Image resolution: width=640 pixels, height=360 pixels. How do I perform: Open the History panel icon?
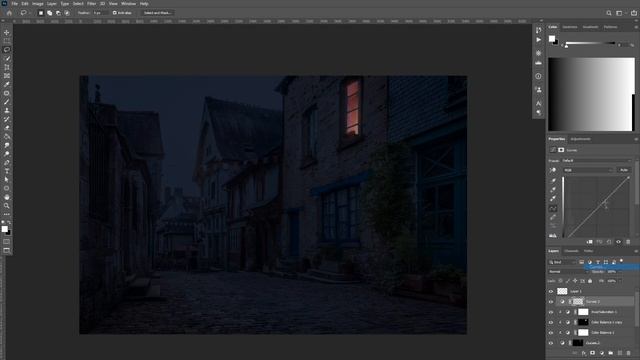[x=538, y=30]
